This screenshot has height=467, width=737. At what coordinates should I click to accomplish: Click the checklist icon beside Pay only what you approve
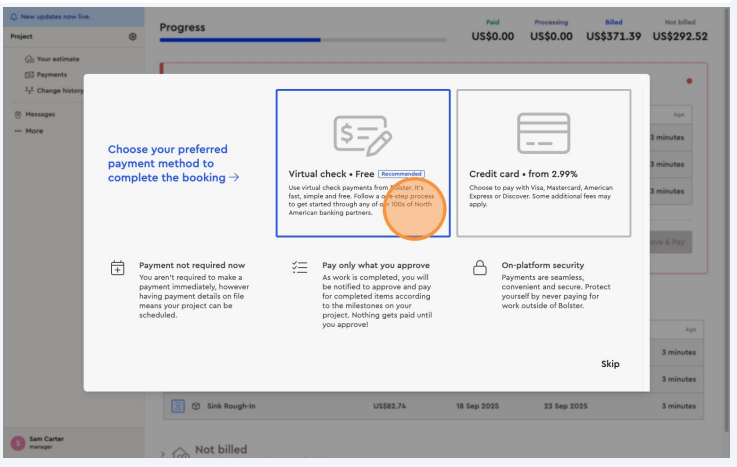pos(299,268)
